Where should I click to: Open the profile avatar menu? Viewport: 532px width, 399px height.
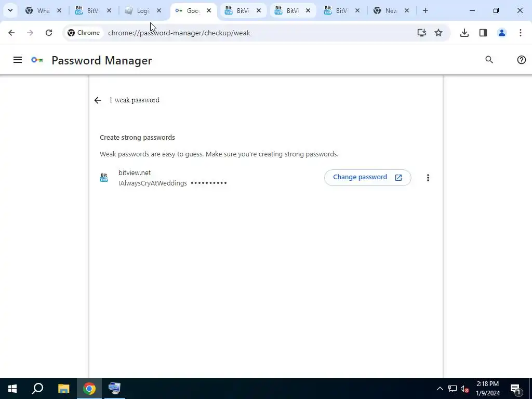[x=502, y=33]
